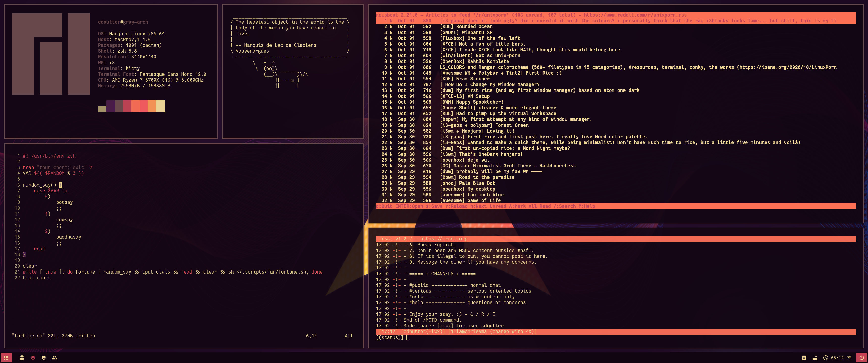
Task: Click 's:Save' hint in newsboat footer
Action: 434,206
